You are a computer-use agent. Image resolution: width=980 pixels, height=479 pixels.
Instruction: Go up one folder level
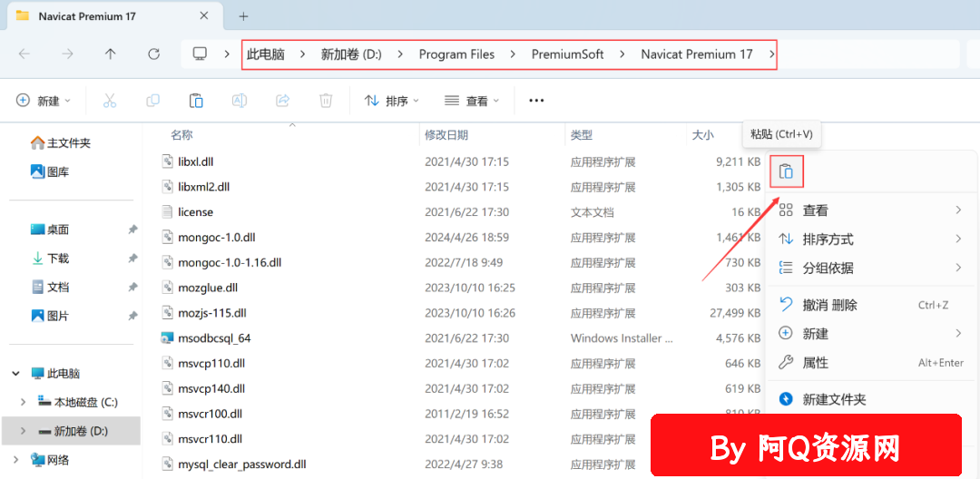point(111,54)
